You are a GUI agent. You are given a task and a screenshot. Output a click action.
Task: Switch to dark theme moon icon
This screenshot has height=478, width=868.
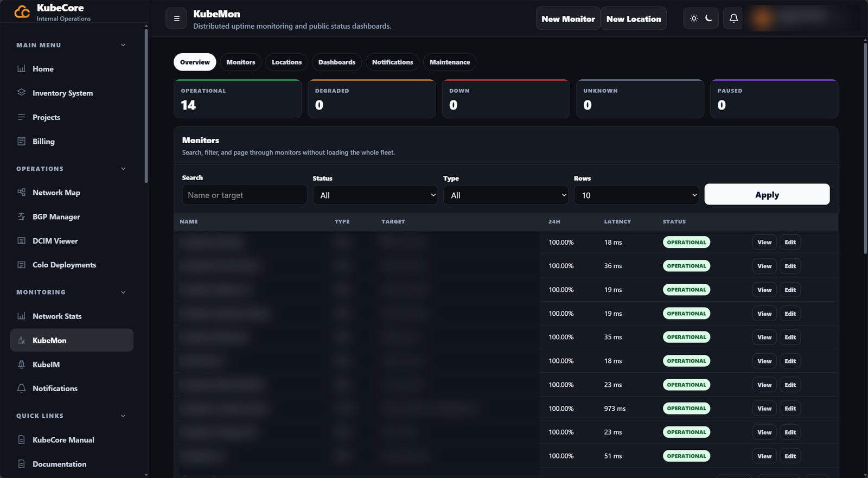(709, 18)
